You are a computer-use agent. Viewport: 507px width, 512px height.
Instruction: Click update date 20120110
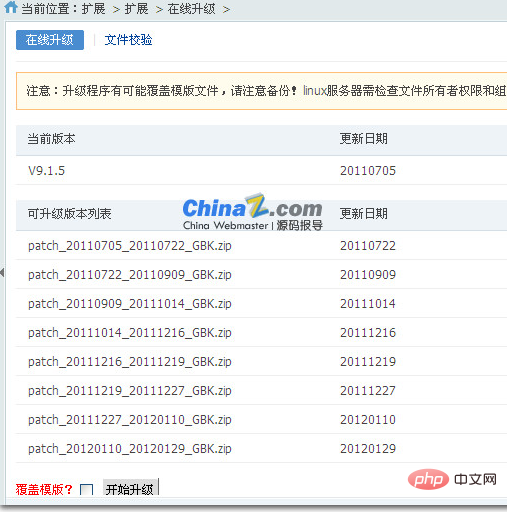368,420
